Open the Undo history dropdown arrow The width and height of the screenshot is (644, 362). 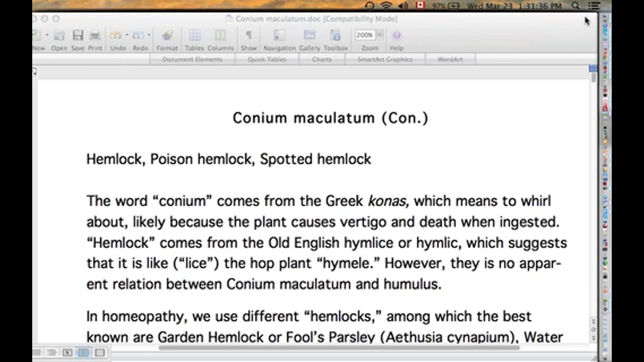pyautogui.click(x=127, y=35)
